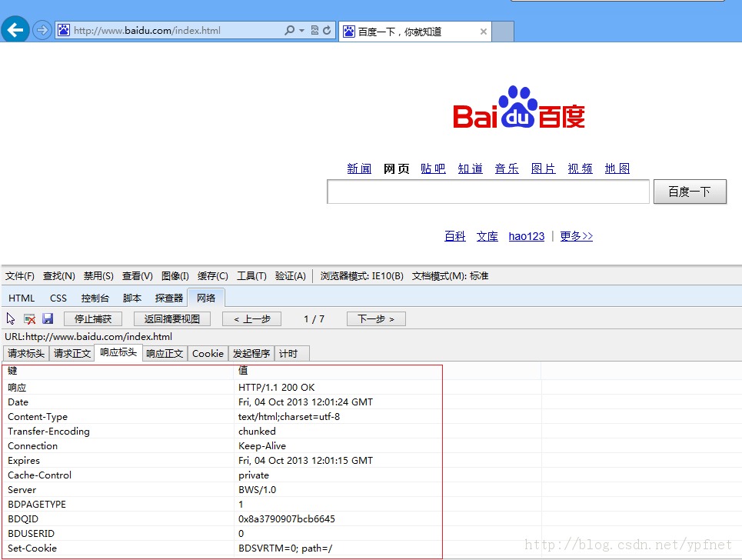Click the 停止捕获 button

tap(93, 319)
